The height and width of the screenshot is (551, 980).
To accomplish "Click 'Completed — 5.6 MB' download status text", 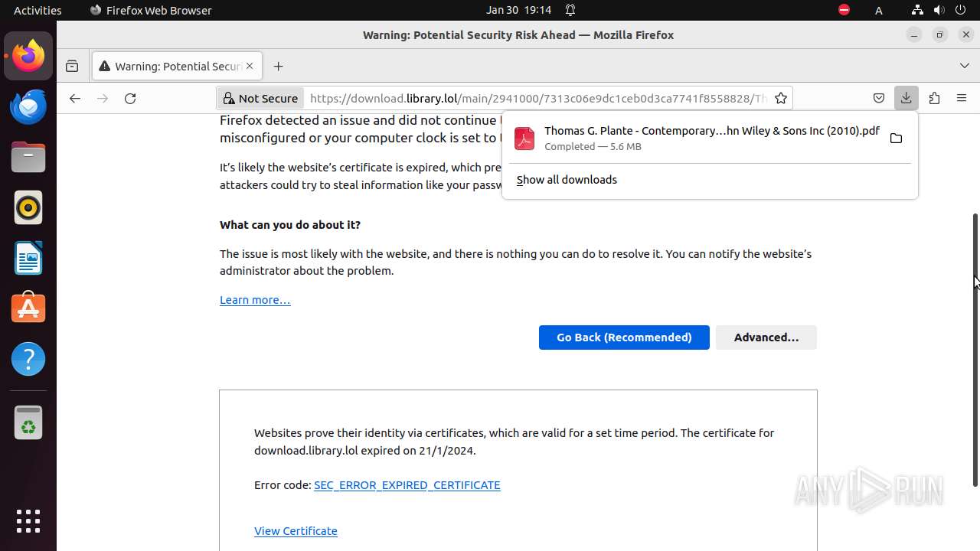I will coord(593,146).
